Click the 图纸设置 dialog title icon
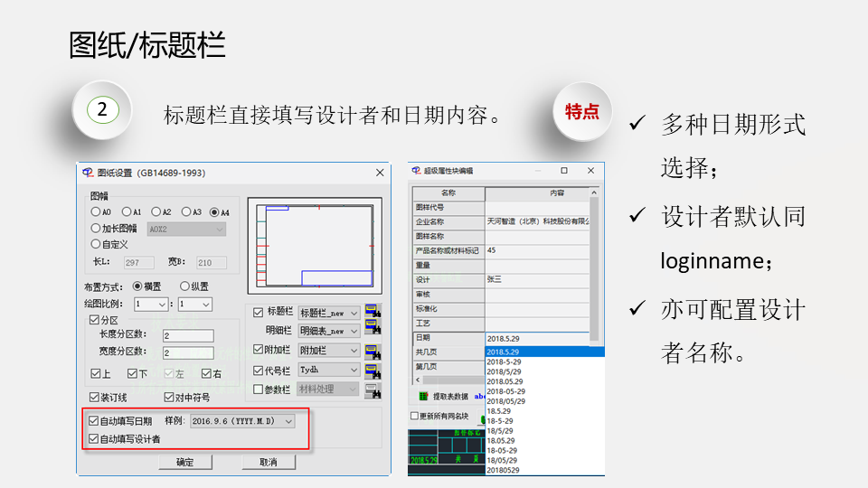 pos(88,173)
